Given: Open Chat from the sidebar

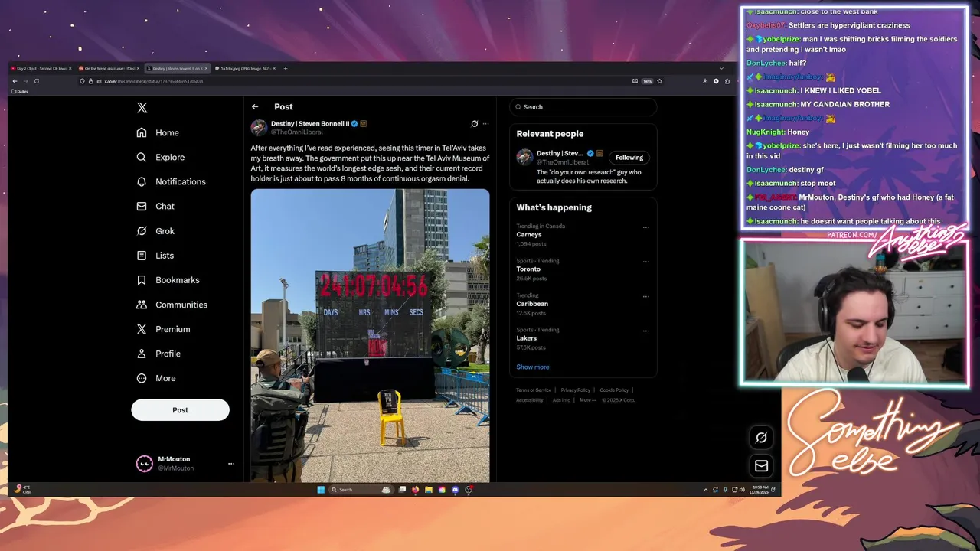Looking at the screenshot, I should (x=155, y=206).
